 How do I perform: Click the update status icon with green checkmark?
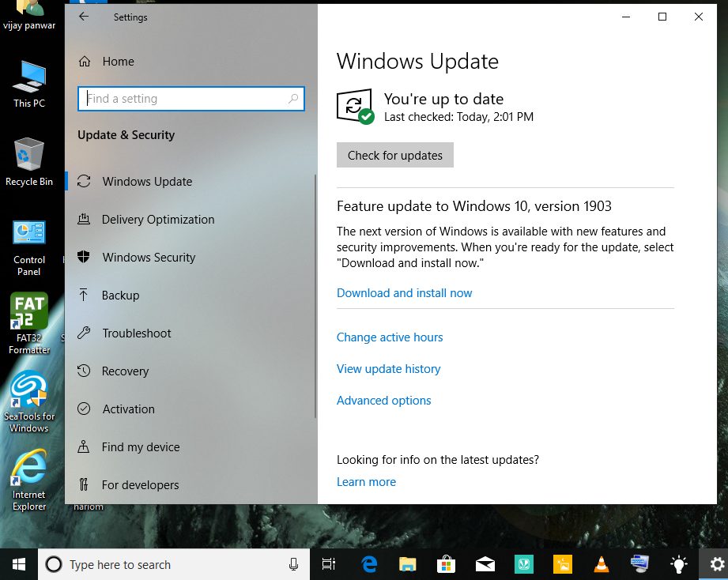coord(355,107)
